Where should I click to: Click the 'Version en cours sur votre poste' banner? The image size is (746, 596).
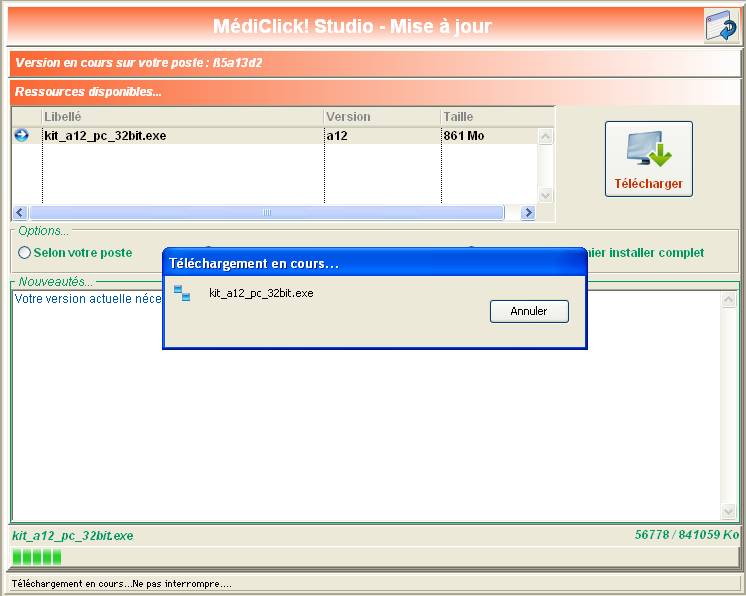(x=375, y=63)
